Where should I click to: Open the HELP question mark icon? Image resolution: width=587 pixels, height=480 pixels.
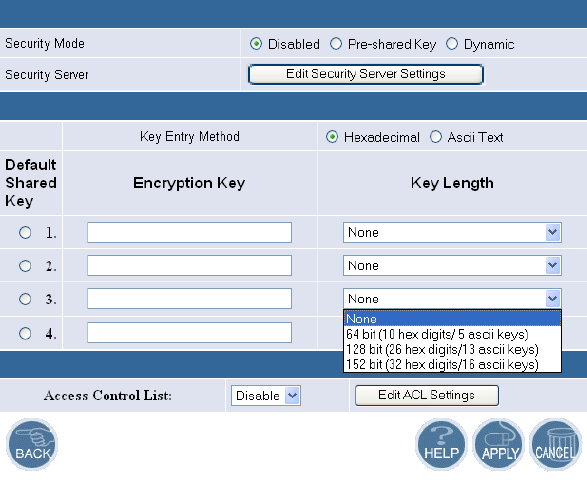441,444
